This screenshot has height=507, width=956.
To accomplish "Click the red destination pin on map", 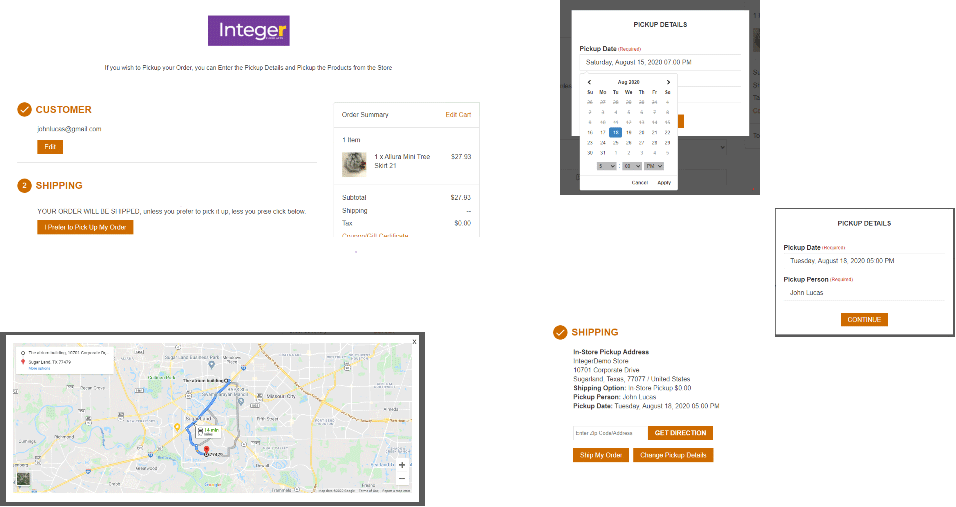I will 206,451.
